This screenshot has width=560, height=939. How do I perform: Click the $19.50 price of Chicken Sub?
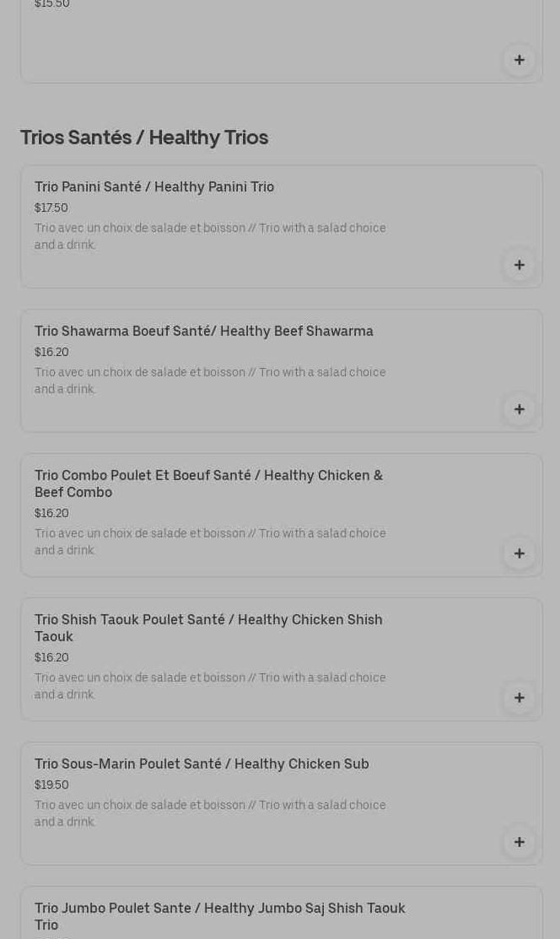tap(51, 785)
